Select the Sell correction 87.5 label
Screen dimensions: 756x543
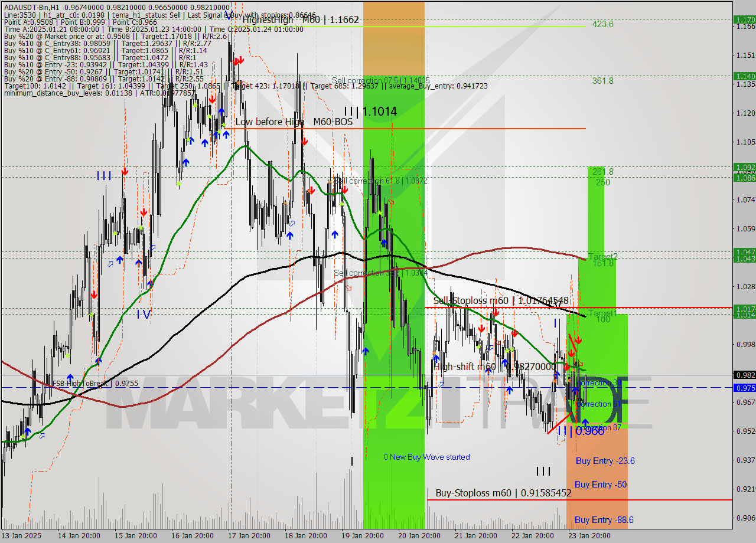click(x=381, y=80)
